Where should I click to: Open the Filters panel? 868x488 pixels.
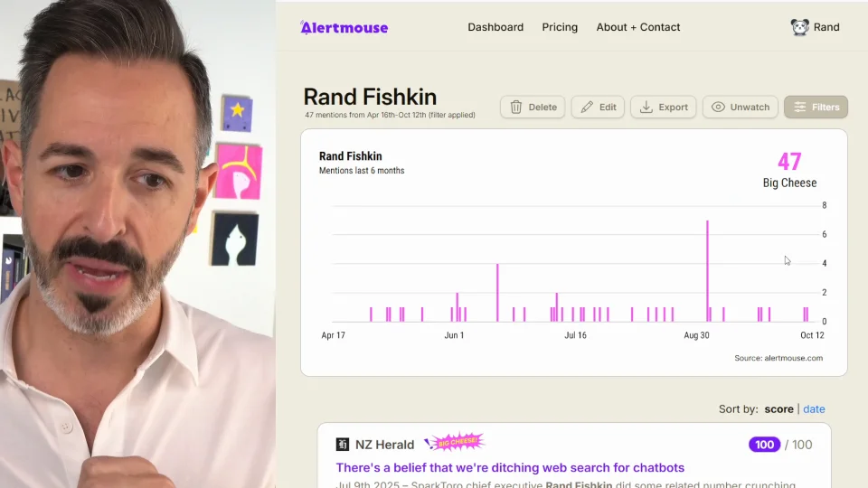pos(816,107)
